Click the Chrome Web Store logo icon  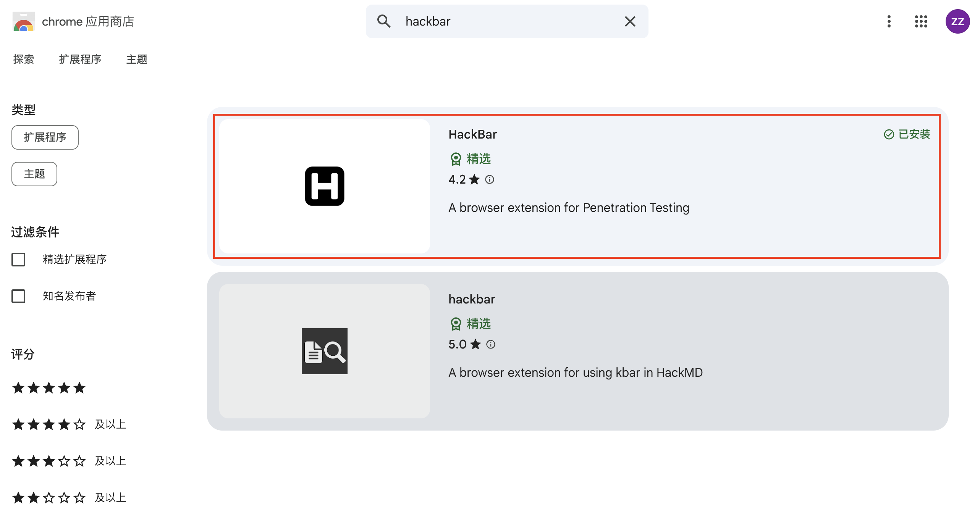(x=24, y=21)
